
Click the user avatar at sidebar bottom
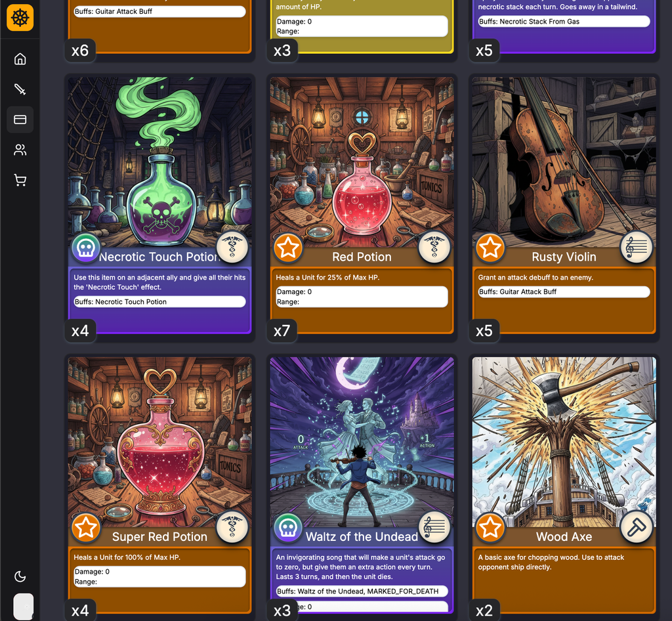[x=24, y=607]
